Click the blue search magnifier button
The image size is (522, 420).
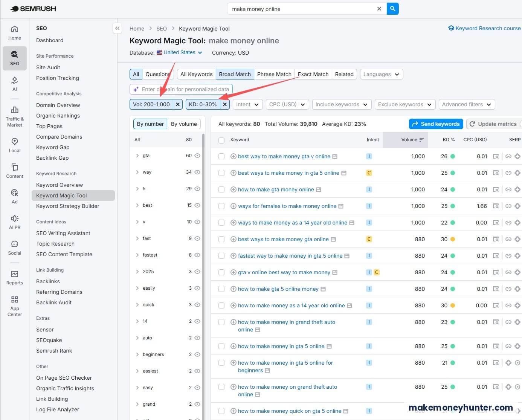392,9
